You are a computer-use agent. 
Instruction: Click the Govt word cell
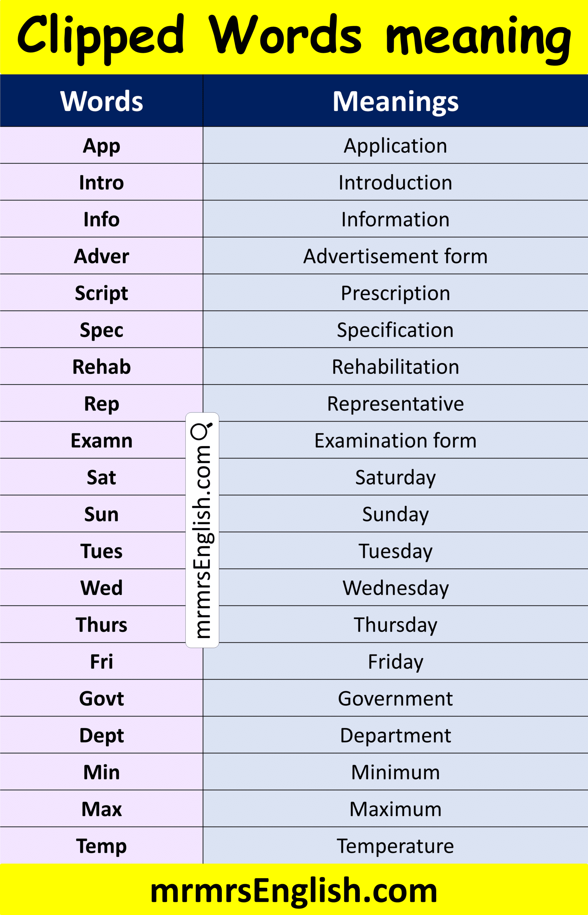click(x=101, y=698)
